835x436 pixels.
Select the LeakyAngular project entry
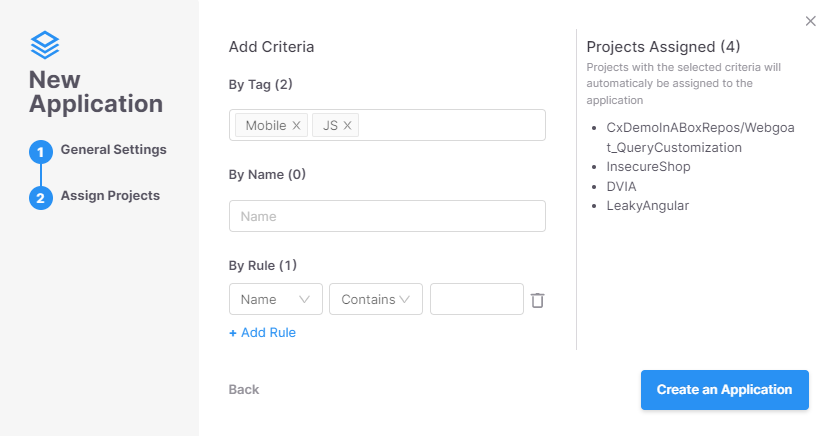648,205
